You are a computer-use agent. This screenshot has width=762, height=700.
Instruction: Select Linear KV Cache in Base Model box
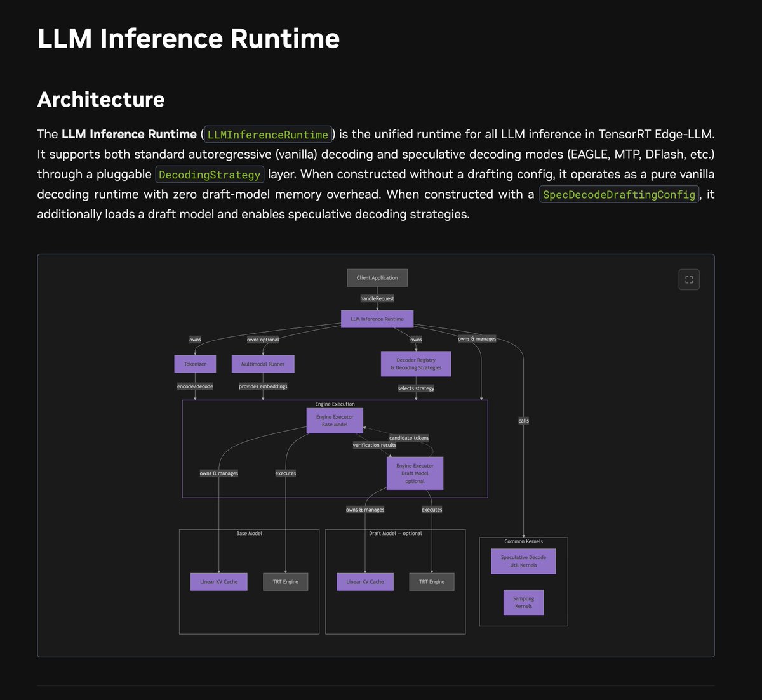219,582
